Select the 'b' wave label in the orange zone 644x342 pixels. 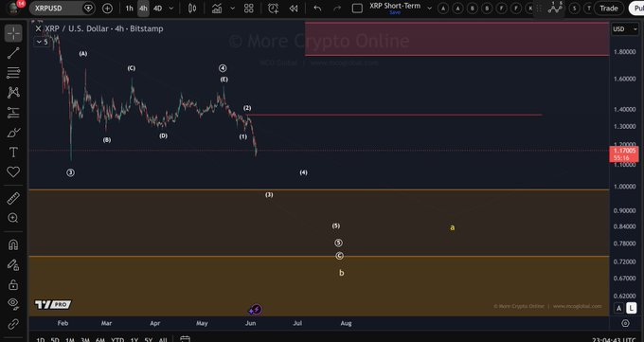(341, 273)
